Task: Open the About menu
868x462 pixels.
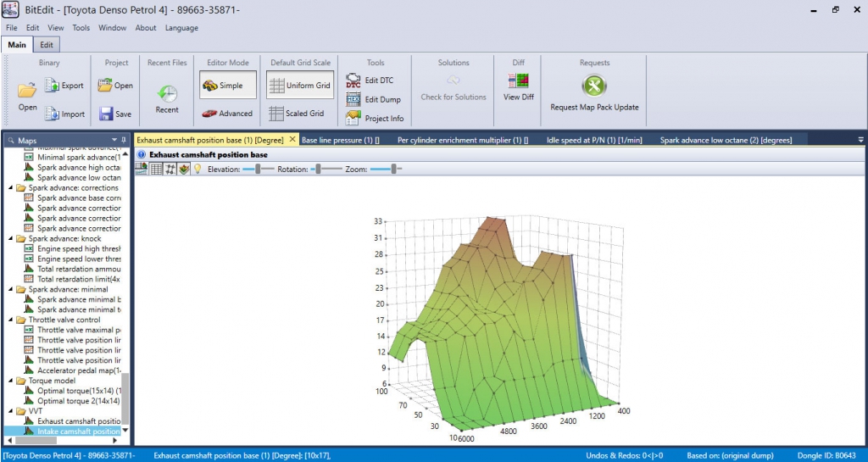Action: pos(146,28)
